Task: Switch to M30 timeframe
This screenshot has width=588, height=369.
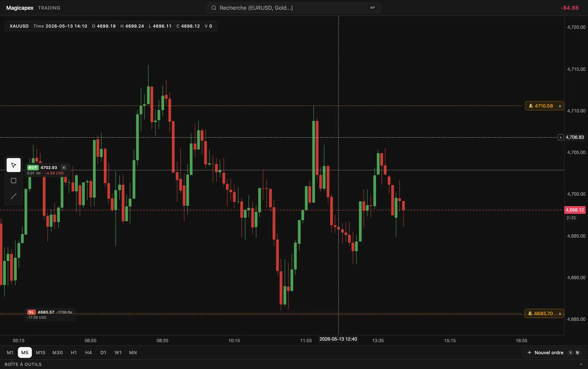Action: tap(58, 353)
